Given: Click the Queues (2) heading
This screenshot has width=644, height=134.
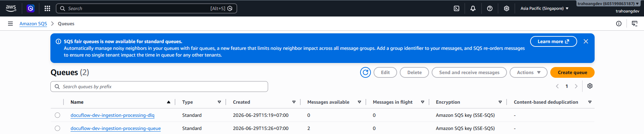Looking at the screenshot, I should click(x=70, y=72).
